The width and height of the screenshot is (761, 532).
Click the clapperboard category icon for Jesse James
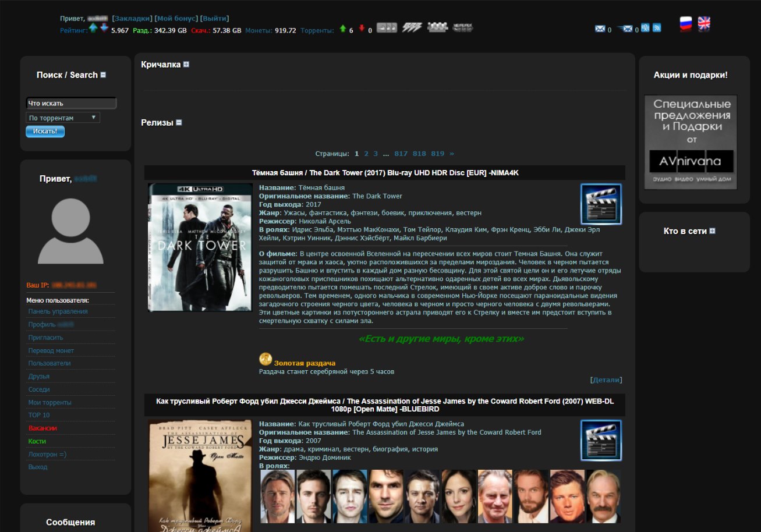[x=601, y=441]
